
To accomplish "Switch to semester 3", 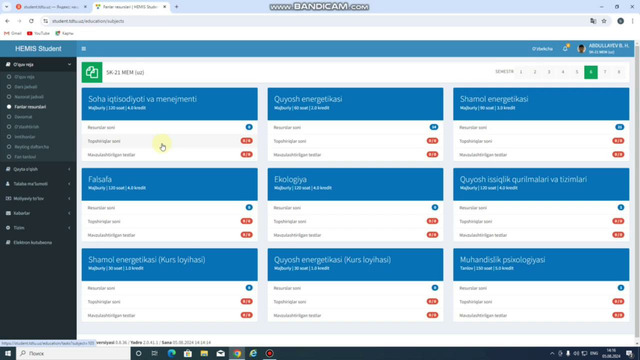I will pos(549,72).
